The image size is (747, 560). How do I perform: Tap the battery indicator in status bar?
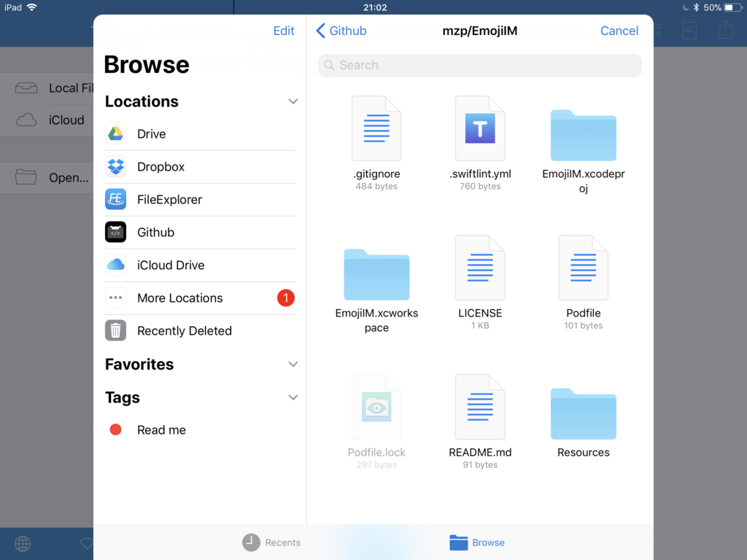coord(733,7)
